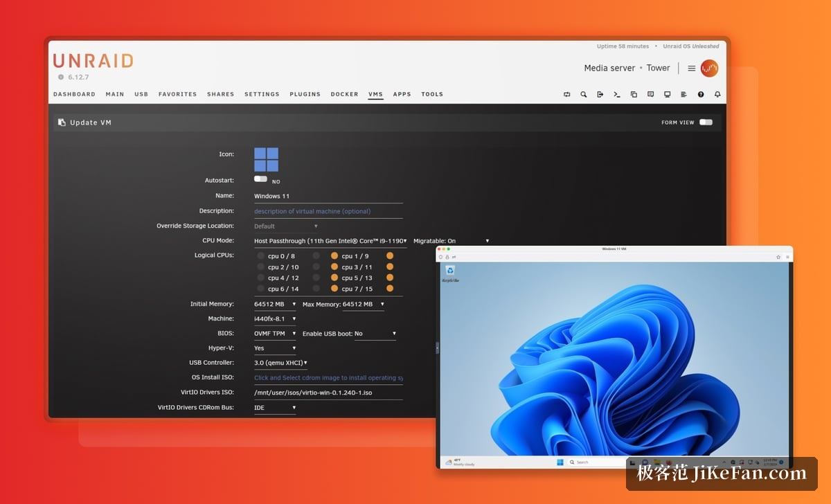Click the looping arrows icon in Unraid toolbar
This screenshot has height=504, width=831.
coord(567,94)
